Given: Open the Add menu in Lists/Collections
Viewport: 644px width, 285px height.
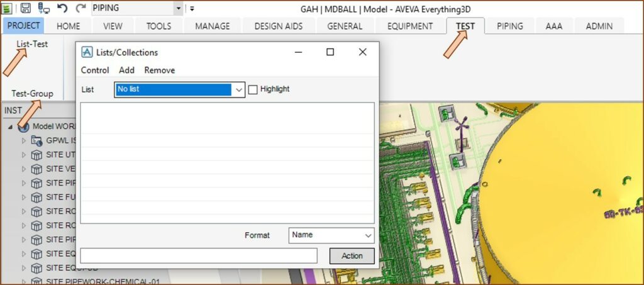Looking at the screenshot, I should click(126, 70).
